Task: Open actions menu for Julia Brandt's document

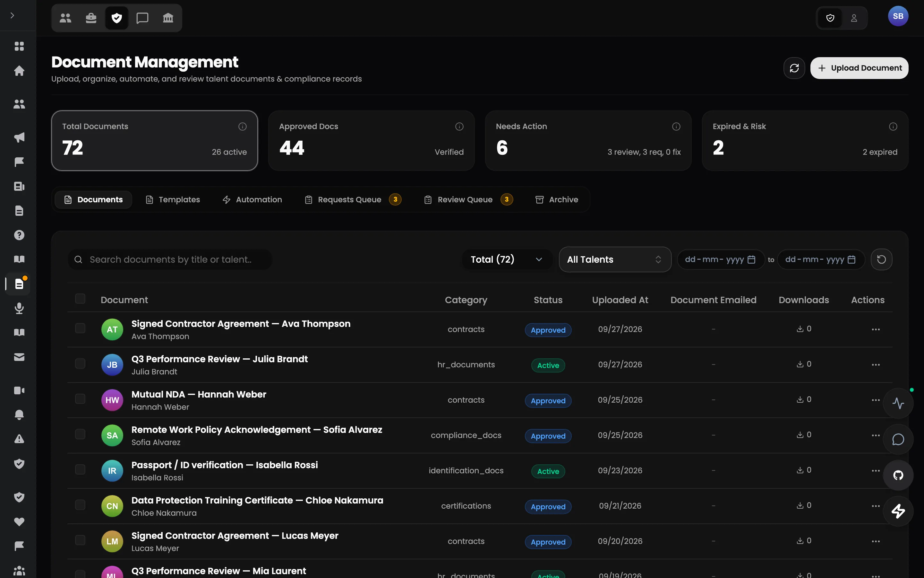Action: (x=876, y=365)
